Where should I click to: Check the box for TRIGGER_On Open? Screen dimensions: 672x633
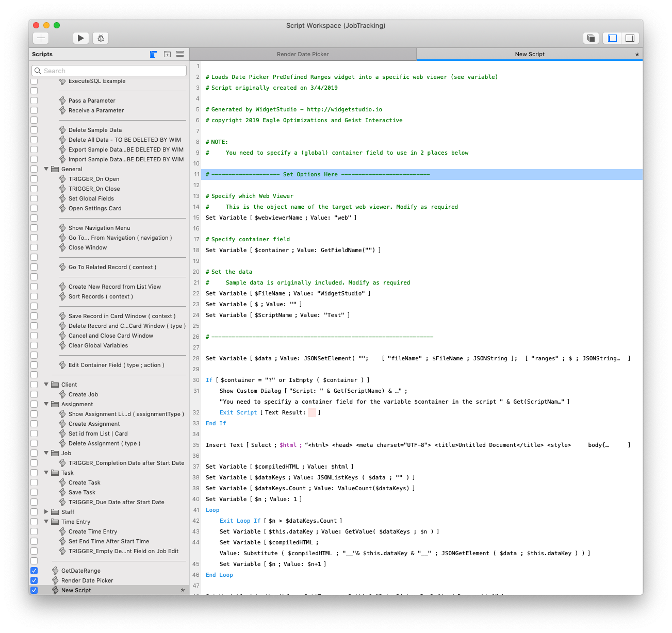[x=34, y=179]
